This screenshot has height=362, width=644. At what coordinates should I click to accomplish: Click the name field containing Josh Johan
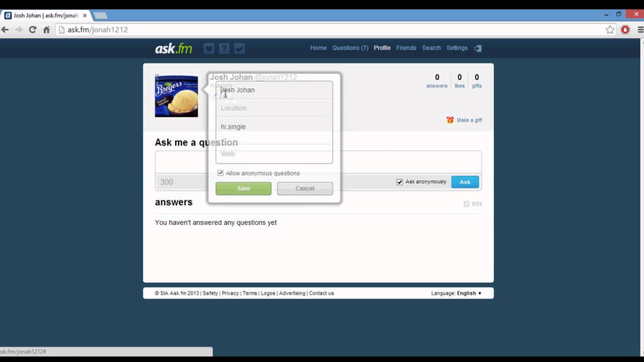click(274, 90)
